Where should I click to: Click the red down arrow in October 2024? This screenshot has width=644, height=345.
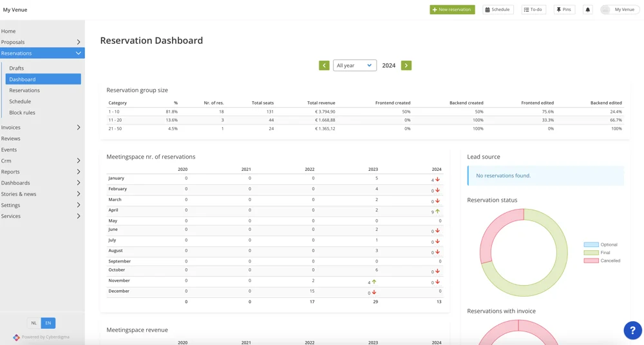[437, 271]
